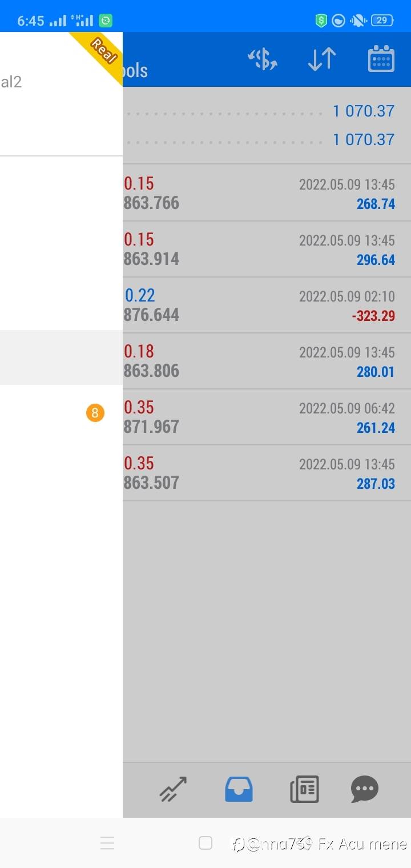Open the trend chart arrow tab
Viewport: 411px width, 868px height.
tap(174, 789)
